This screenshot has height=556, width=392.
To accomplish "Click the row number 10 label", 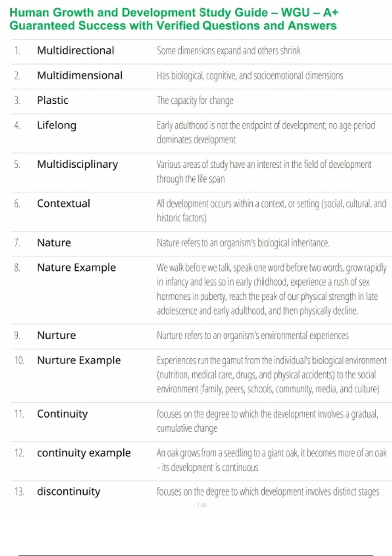I will 19,360.
